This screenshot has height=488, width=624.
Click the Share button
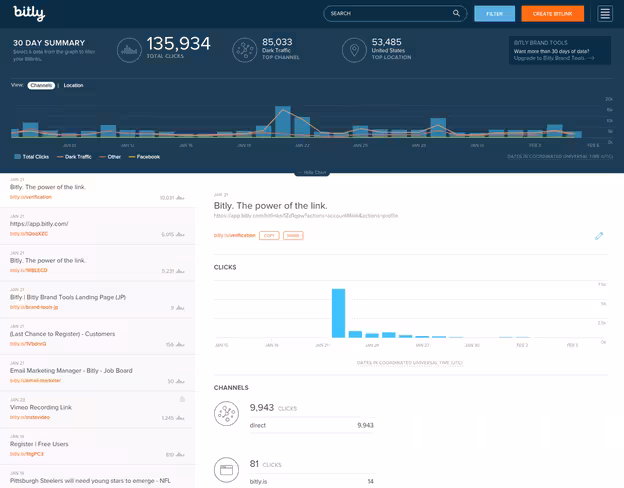pyautogui.click(x=293, y=236)
